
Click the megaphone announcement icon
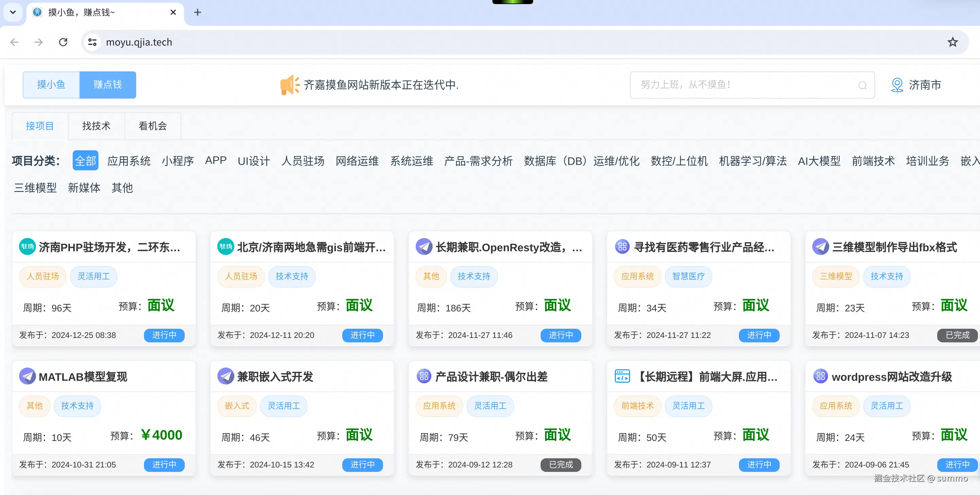point(290,85)
